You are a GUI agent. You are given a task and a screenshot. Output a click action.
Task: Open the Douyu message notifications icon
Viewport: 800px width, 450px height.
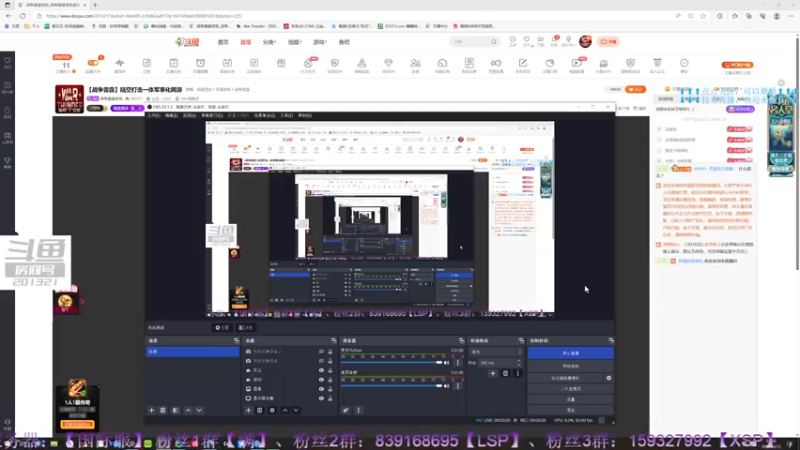pyautogui.click(x=554, y=40)
